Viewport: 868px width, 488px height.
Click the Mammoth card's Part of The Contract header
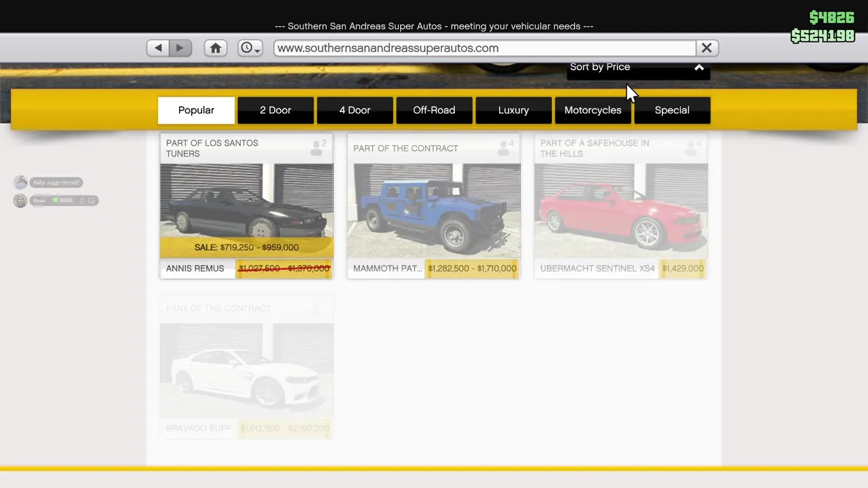point(406,148)
